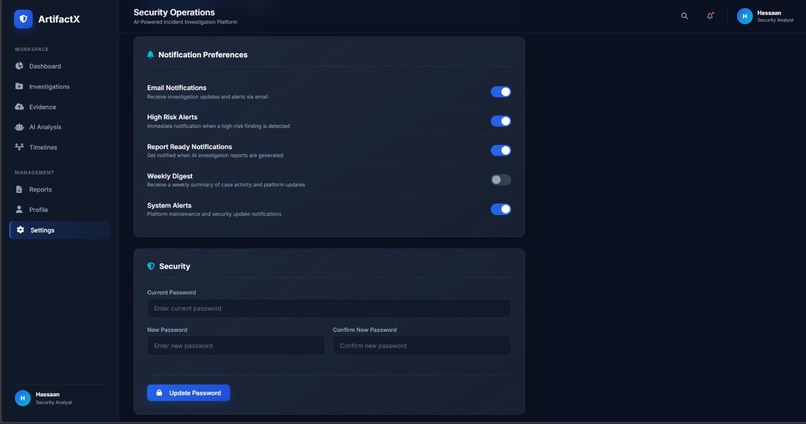Disable the Email Notifications toggle
This screenshot has width=806, height=424.
pyautogui.click(x=500, y=91)
